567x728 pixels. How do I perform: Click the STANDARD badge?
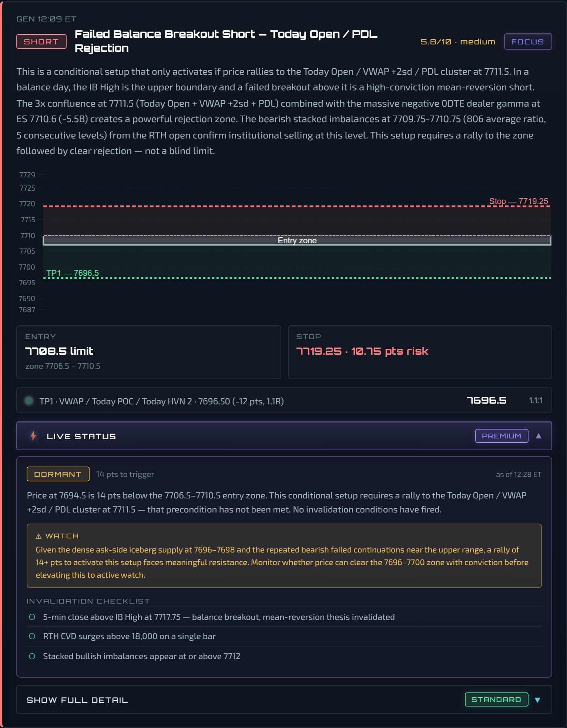point(496,699)
